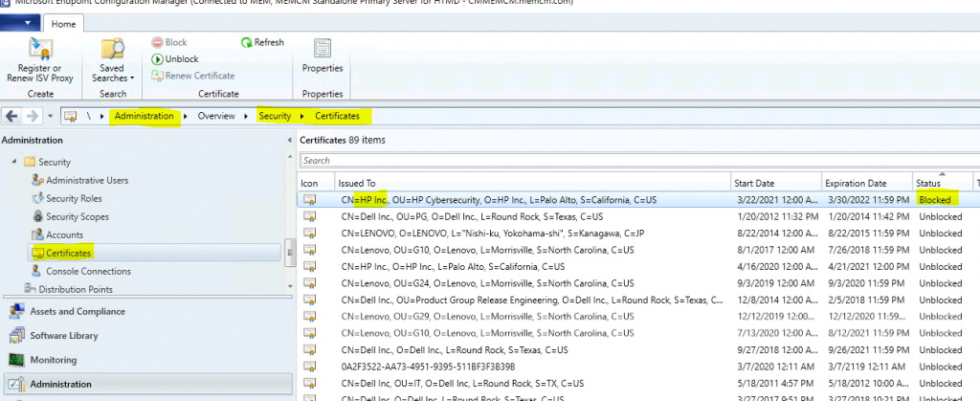Sort by the Status column header

click(x=943, y=183)
